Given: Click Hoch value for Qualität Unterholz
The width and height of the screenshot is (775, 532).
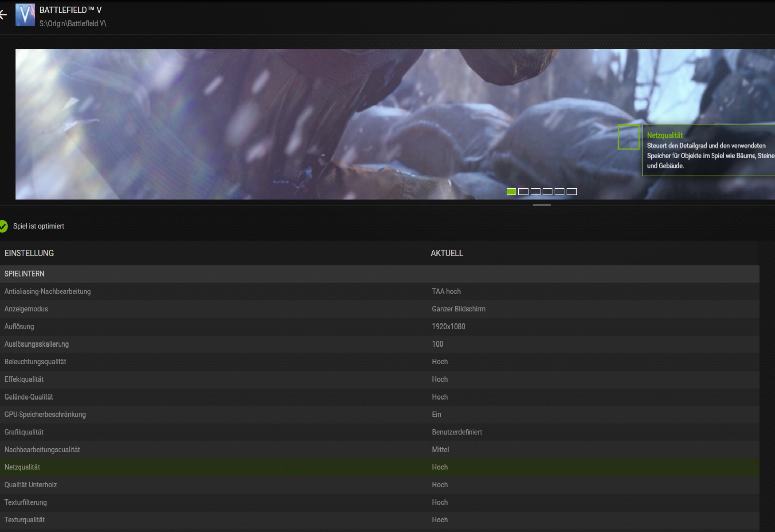Looking at the screenshot, I should (x=440, y=485).
